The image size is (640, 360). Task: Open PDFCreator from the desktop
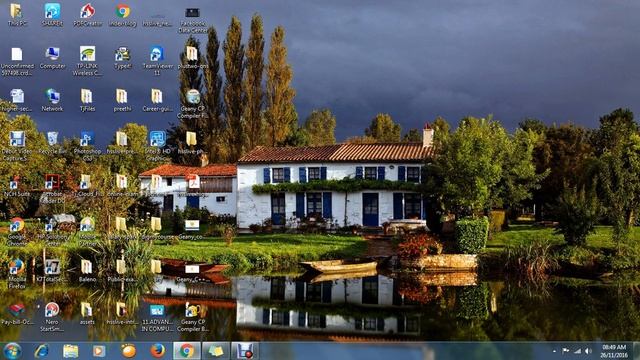tap(87, 15)
